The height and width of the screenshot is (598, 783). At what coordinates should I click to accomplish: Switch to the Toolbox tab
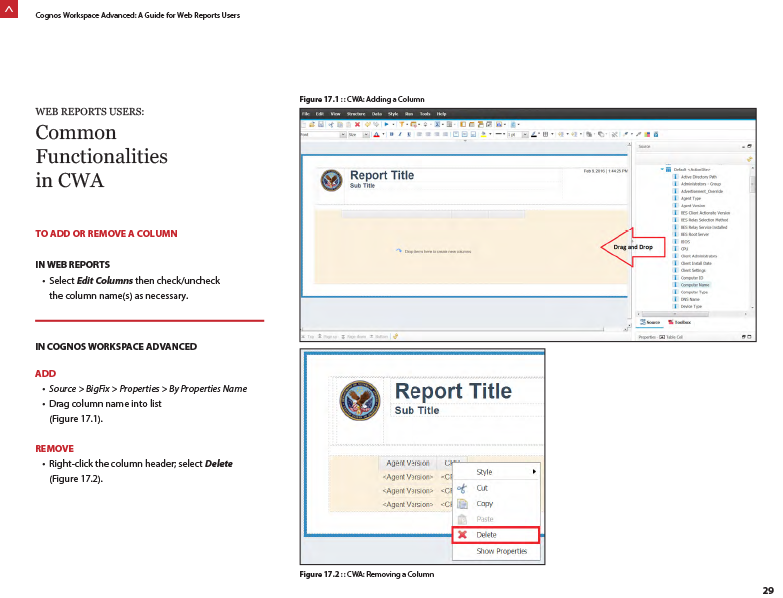click(679, 322)
